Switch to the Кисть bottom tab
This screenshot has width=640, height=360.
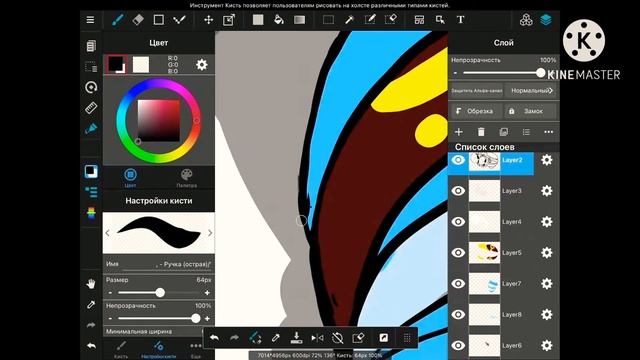[121, 350]
